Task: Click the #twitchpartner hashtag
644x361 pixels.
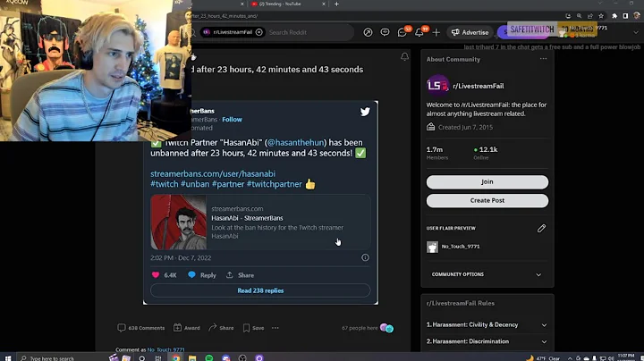Action: point(275,184)
